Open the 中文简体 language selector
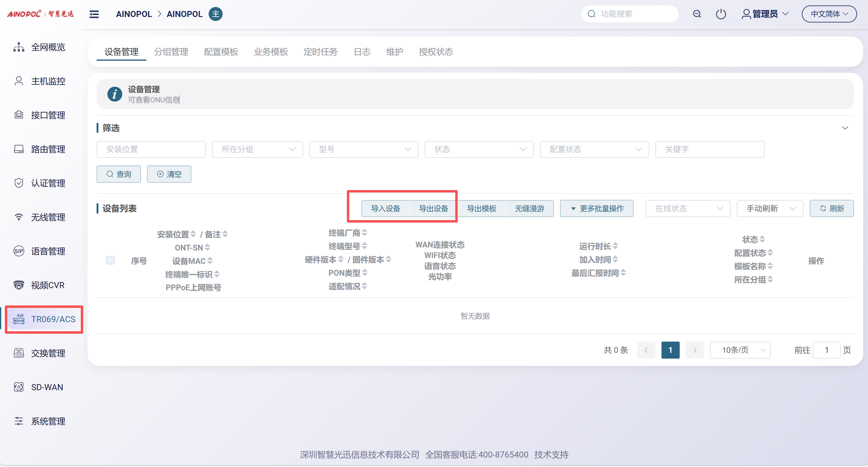Viewport: 868px width, 467px height. (829, 14)
